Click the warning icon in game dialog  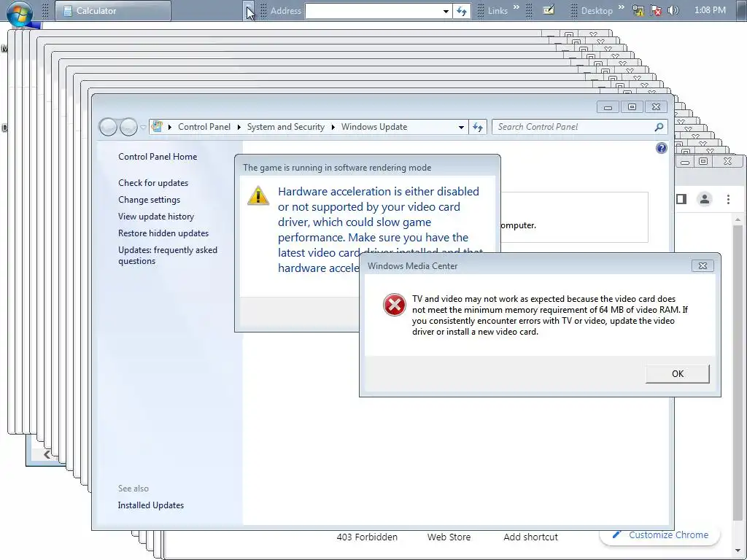coord(258,195)
